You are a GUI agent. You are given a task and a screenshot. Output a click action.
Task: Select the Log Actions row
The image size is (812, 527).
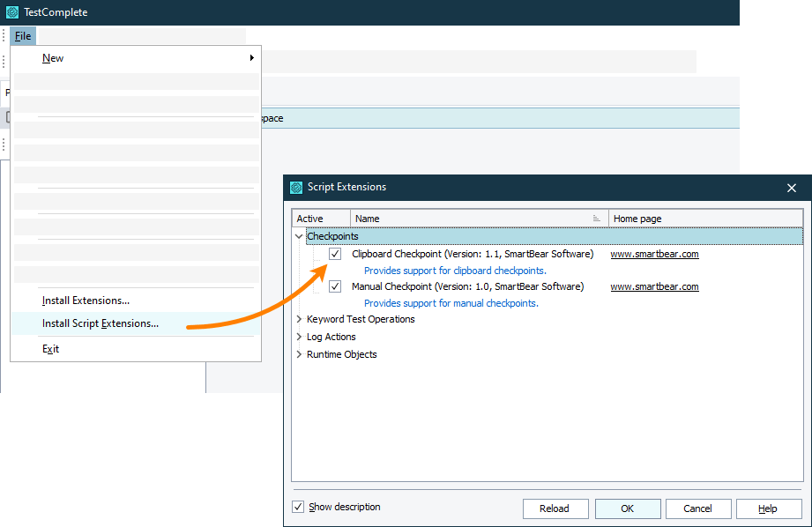[x=331, y=337]
